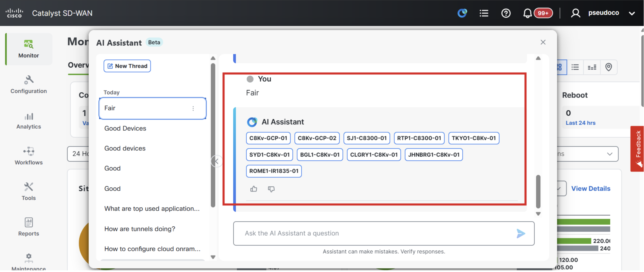Screen dimensions: 644x272
Task: Collapse the thread list sidebar
Action: [x=216, y=161]
